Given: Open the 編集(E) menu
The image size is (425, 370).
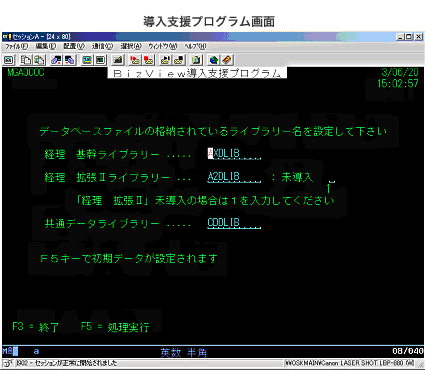Looking at the screenshot, I should point(46,46).
